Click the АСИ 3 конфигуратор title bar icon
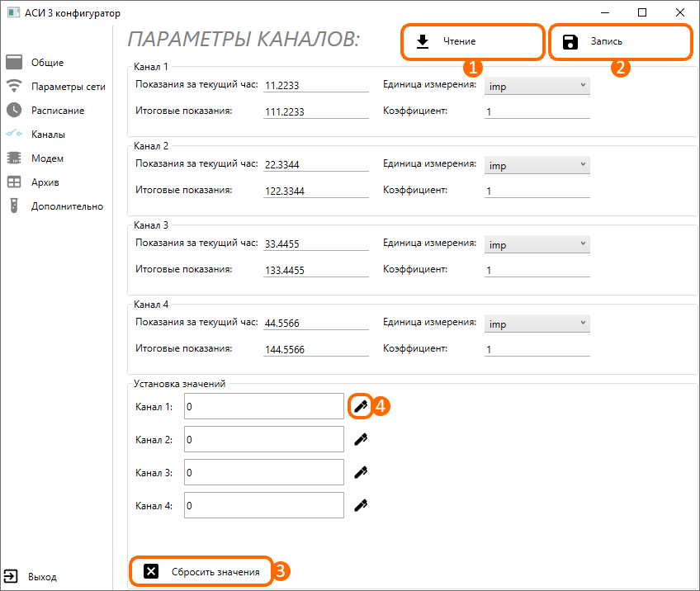 pyautogui.click(x=13, y=12)
